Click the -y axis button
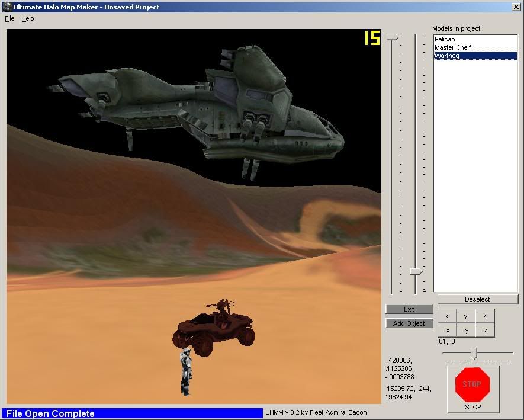The width and height of the screenshot is (524, 420). point(465,331)
